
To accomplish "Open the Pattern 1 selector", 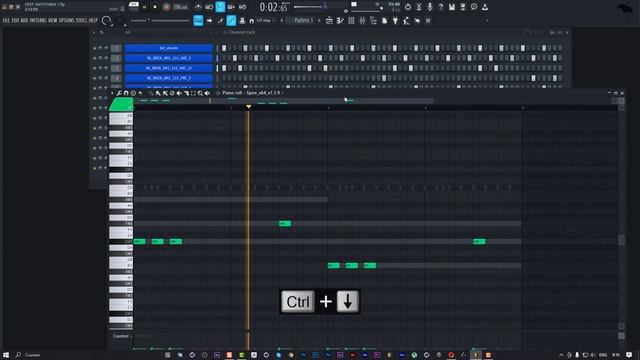I will coord(304,20).
